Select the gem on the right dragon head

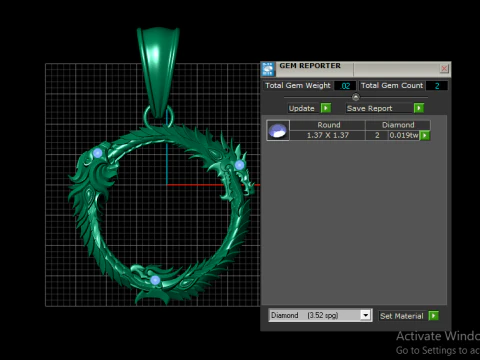[239, 165]
